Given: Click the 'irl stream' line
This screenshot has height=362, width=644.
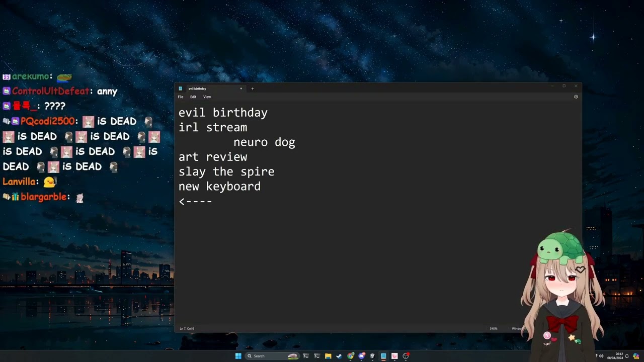Looking at the screenshot, I should 213,128.
